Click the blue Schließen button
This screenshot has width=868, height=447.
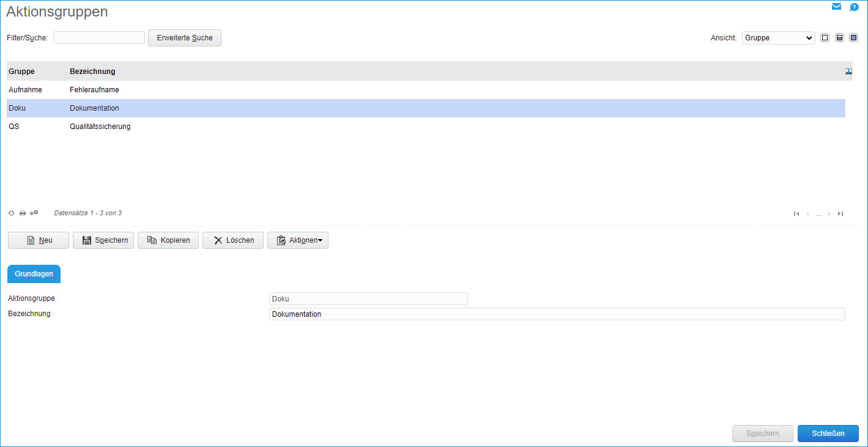828,434
